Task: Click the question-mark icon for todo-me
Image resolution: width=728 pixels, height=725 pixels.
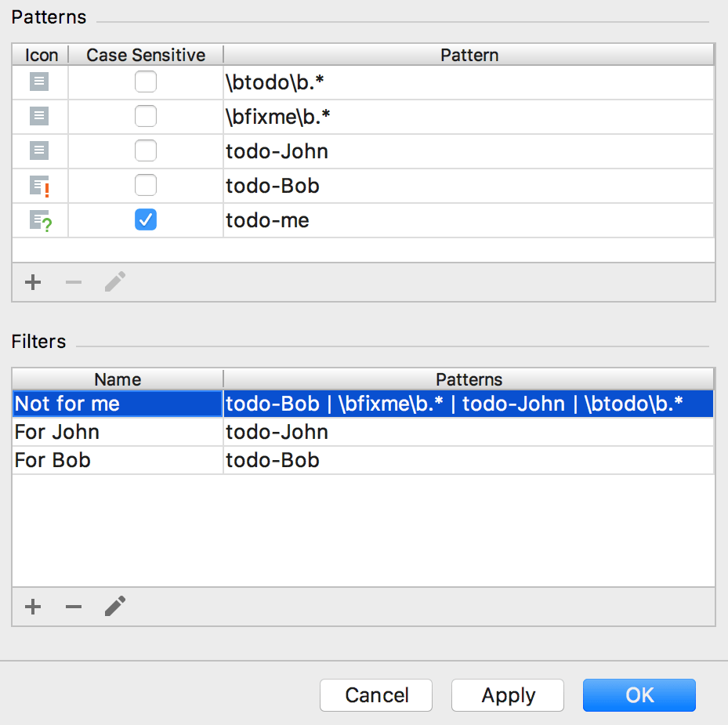Action: [40, 221]
